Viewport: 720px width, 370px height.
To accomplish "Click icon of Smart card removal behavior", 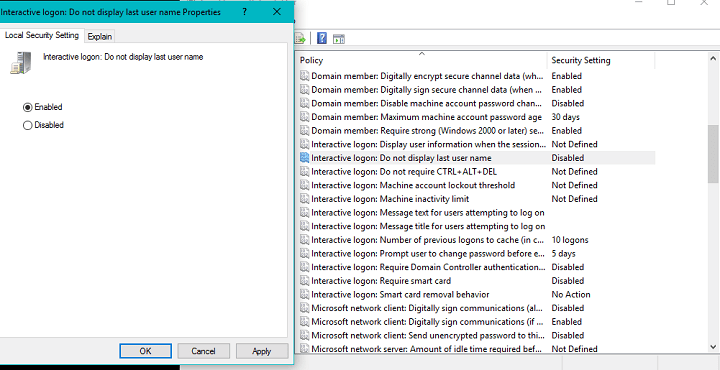I will [304, 294].
